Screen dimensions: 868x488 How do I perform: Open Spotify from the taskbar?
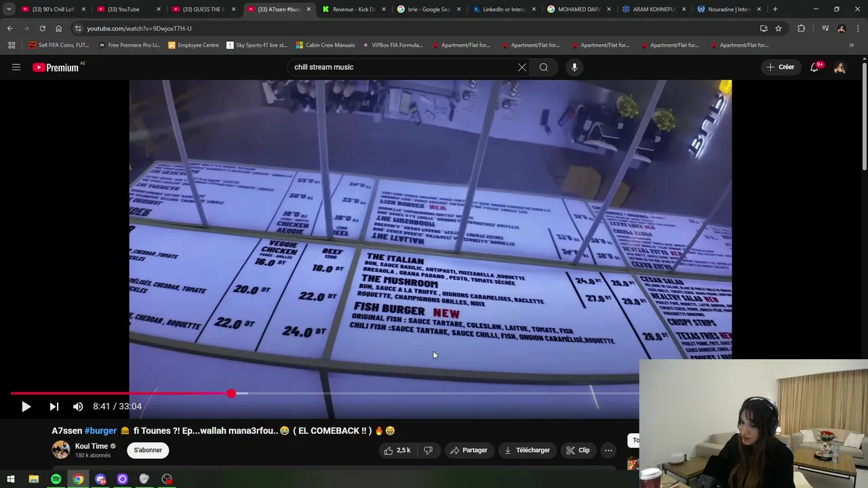click(56, 479)
